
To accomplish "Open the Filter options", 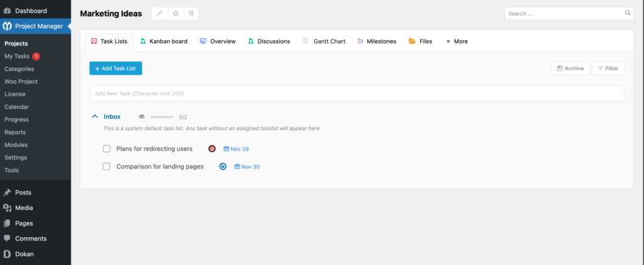I will click(x=608, y=68).
